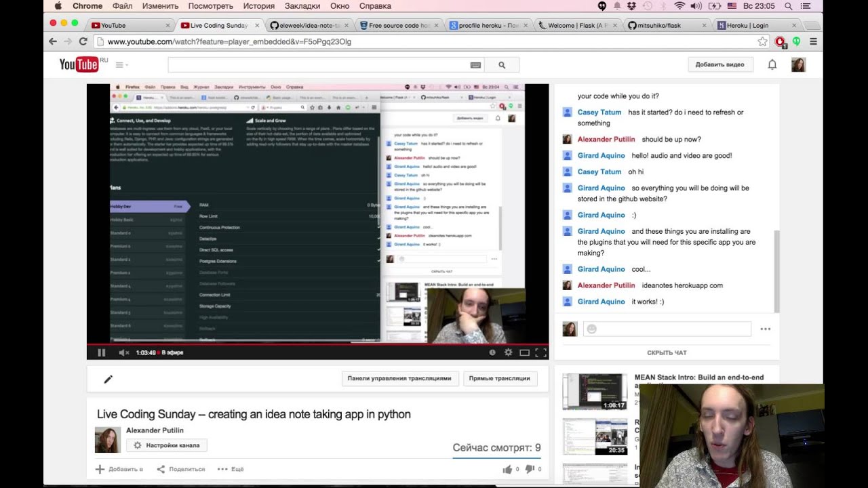Expand the YouTube guide menu
Image resolution: width=868 pixels, height=488 pixels.
coord(121,65)
